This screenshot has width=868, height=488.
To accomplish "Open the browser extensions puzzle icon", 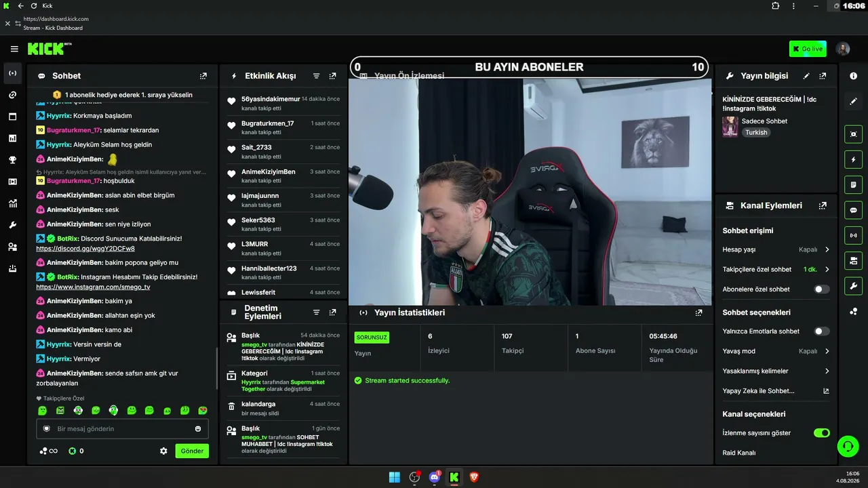I will click(776, 5).
